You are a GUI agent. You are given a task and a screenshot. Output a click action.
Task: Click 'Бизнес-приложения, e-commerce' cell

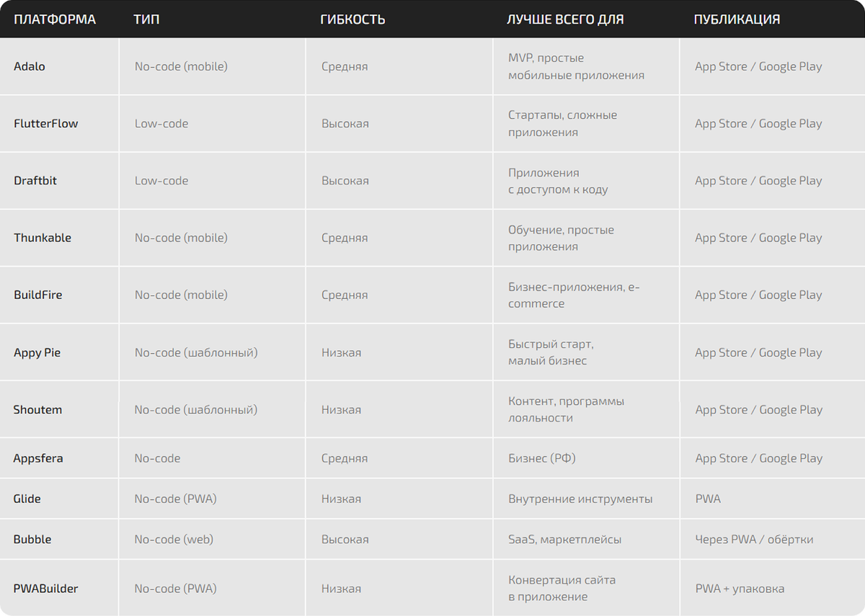(x=574, y=295)
